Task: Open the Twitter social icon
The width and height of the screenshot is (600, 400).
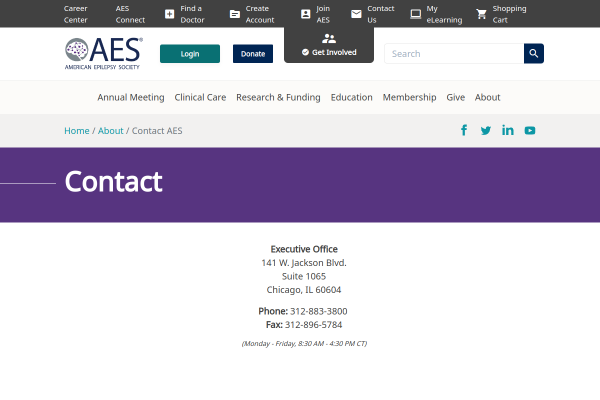Action: pos(486,131)
